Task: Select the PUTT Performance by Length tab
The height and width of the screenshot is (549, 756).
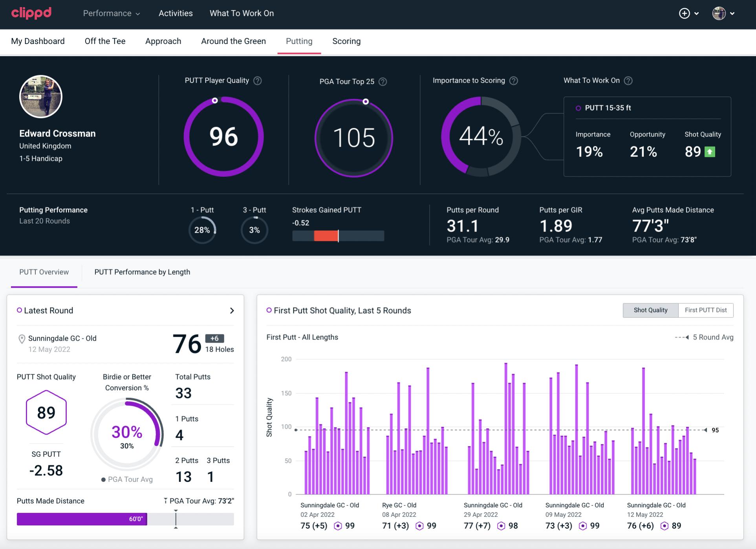Action: pos(142,272)
